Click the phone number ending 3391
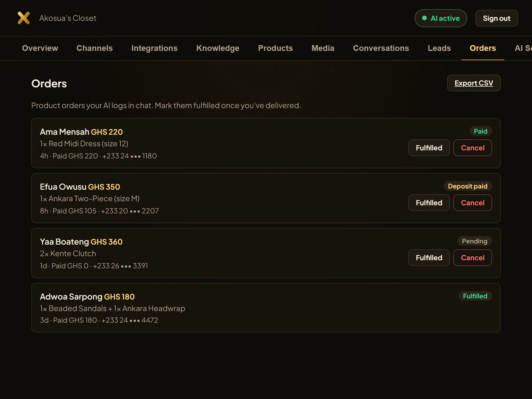This screenshot has height=399, width=532. [x=120, y=266]
